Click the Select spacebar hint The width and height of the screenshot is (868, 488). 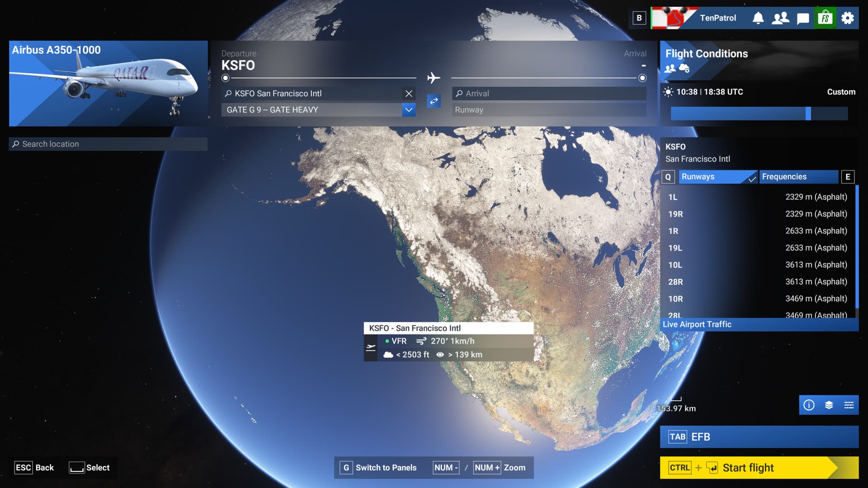(x=89, y=468)
